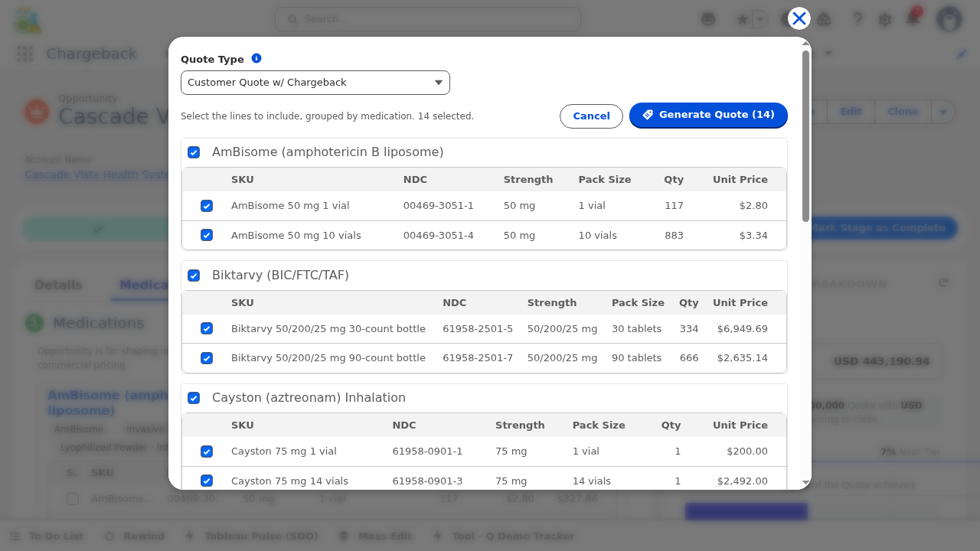Open the notifications bell icon

[913, 19]
